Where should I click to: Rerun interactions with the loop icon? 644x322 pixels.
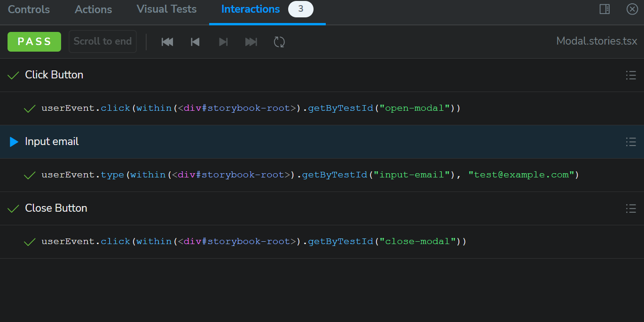(279, 42)
